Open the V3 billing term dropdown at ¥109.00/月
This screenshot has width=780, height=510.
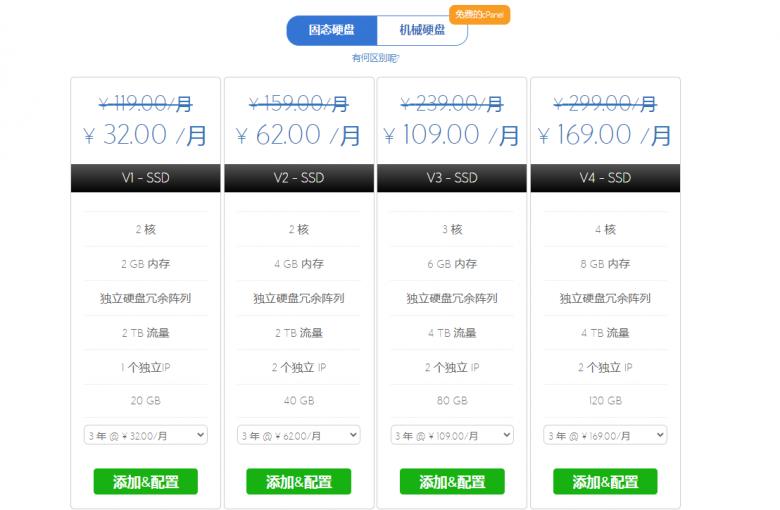[452, 435]
